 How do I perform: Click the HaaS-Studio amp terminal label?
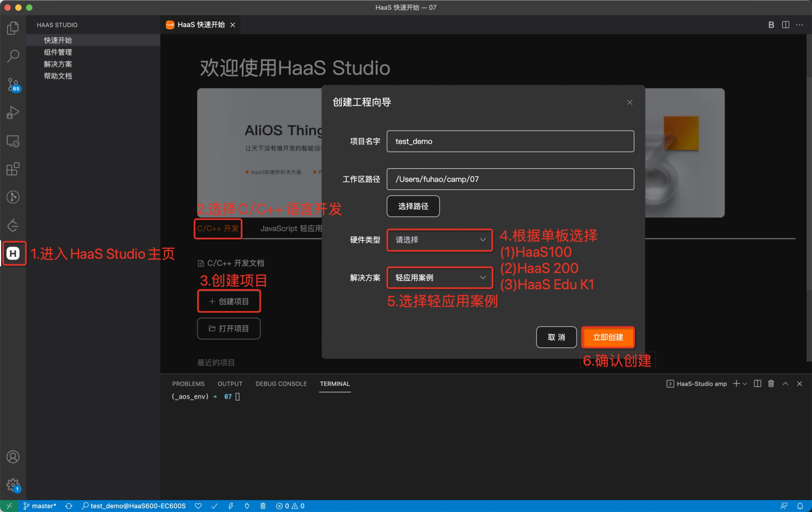pos(696,384)
